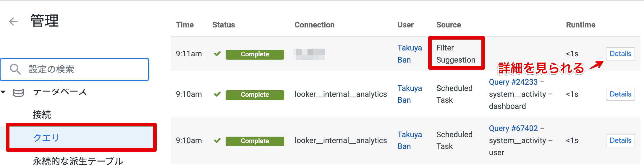Click the magnifier icon in the settings search
The image size is (644, 167).
tap(15, 69)
